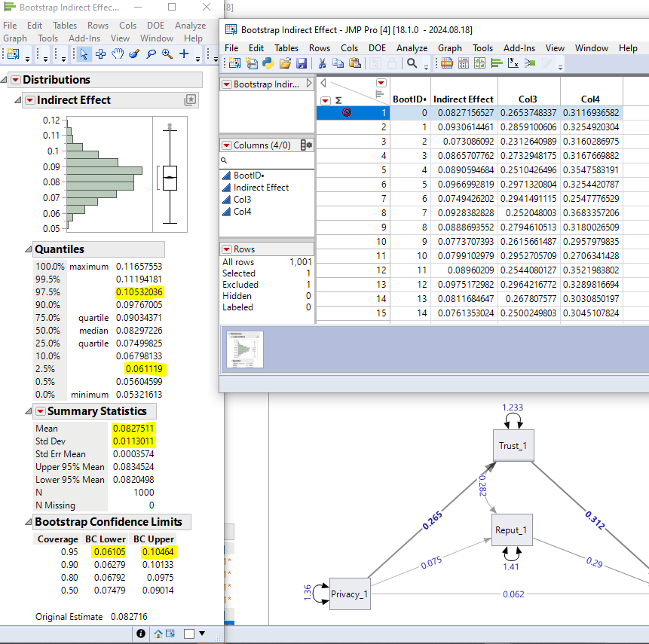Image resolution: width=649 pixels, height=644 pixels.
Task: Toggle the status bar white checkbox
Action: (x=189, y=633)
